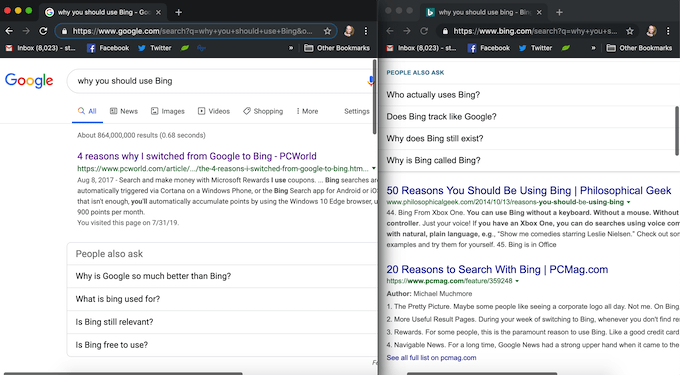Expand 'Why does Bing still exist?' question
Screen dimensions: 680x375
530,138
